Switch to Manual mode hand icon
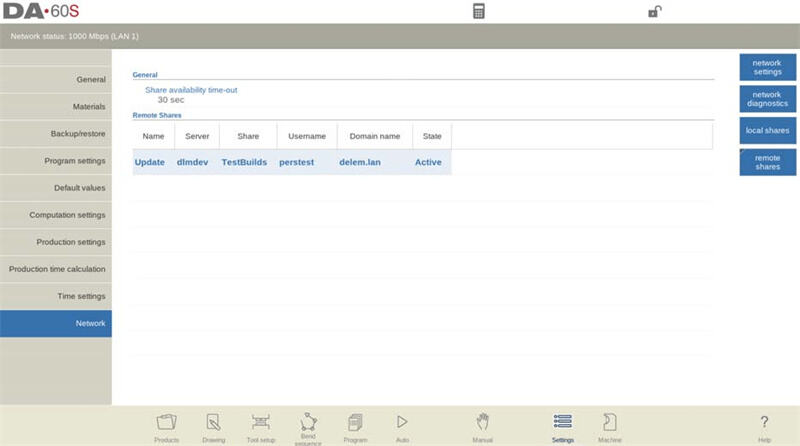Viewport: 800px width, 446px height. pyautogui.click(x=482, y=425)
